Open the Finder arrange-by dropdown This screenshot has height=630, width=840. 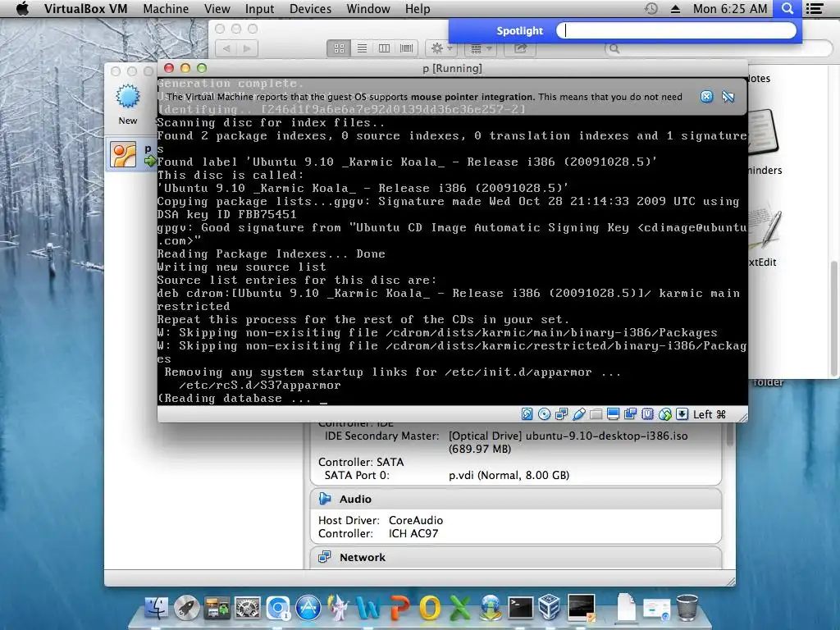[x=480, y=48]
